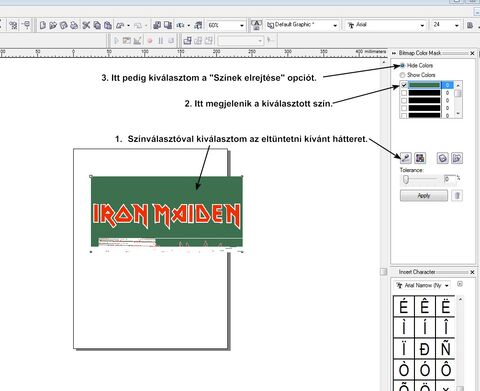Image resolution: width=480 pixels, height=391 pixels.
Task: Click the Insert Character scrollbar up arrow
Action: tap(460, 299)
